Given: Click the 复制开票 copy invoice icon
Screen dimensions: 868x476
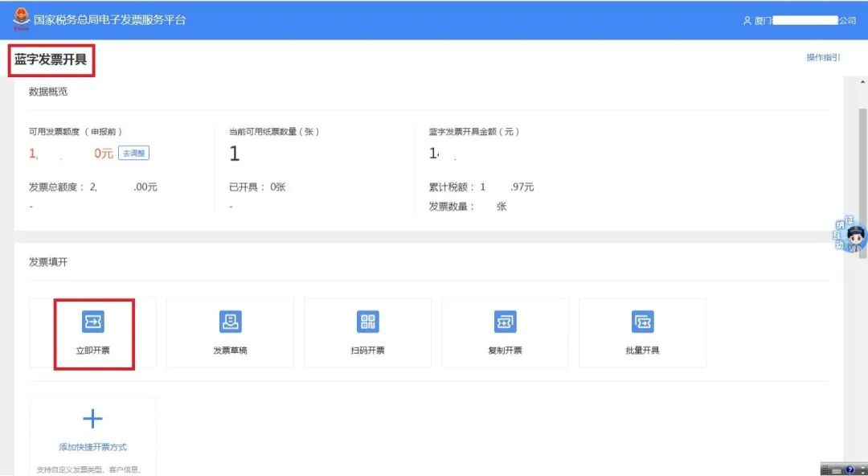Looking at the screenshot, I should 505,322.
